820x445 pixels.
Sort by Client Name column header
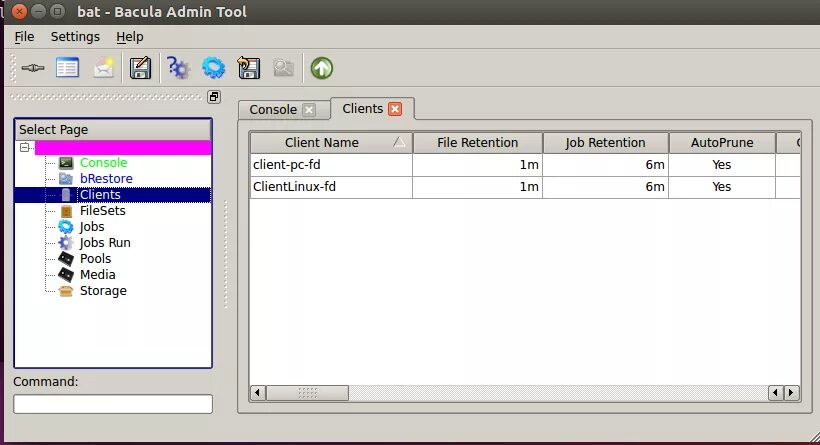331,143
